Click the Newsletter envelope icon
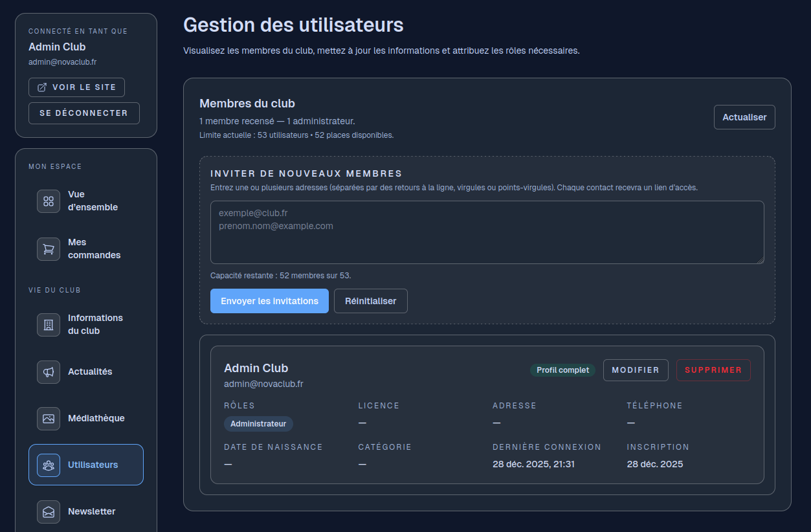 coord(49,512)
